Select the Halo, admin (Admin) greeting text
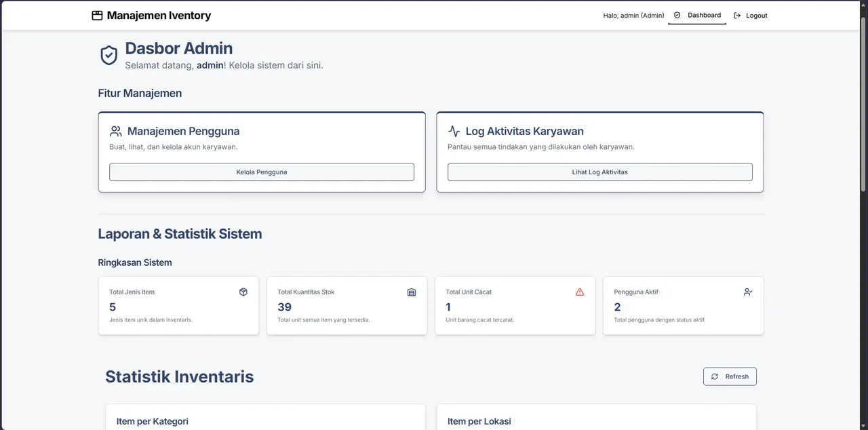The height and width of the screenshot is (430, 868). pos(633,16)
